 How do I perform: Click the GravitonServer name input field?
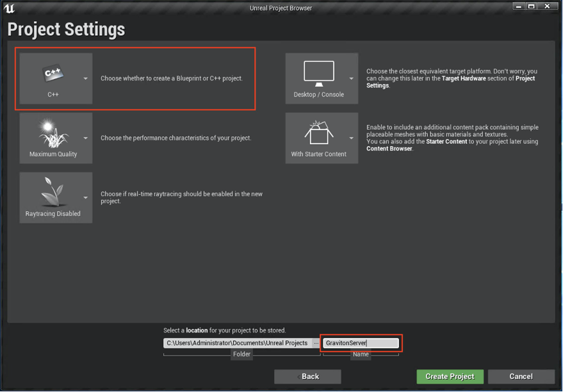coord(361,343)
